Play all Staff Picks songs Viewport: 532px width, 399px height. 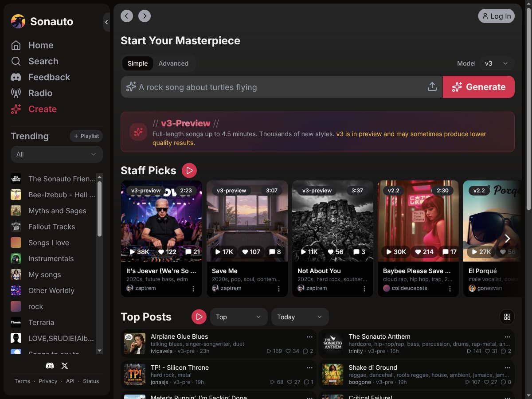[x=189, y=170]
